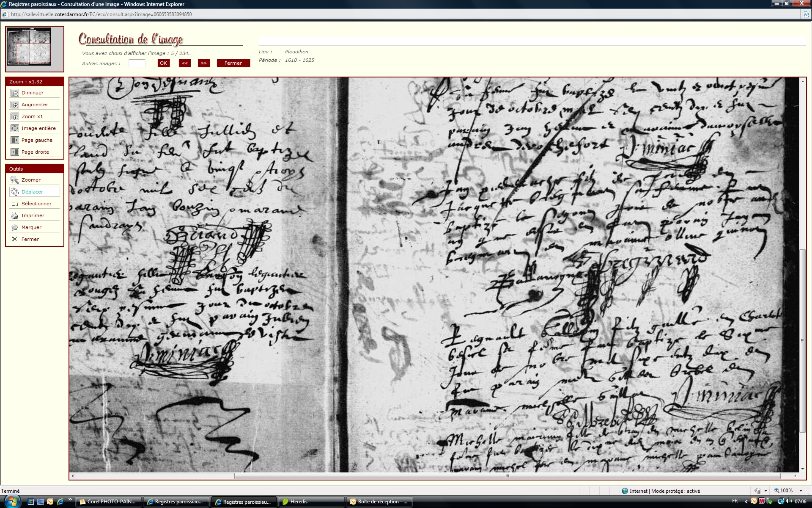Go to next image with » button
Image resolution: width=812 pixels, height=508 pixels.
tap(204, 63)
